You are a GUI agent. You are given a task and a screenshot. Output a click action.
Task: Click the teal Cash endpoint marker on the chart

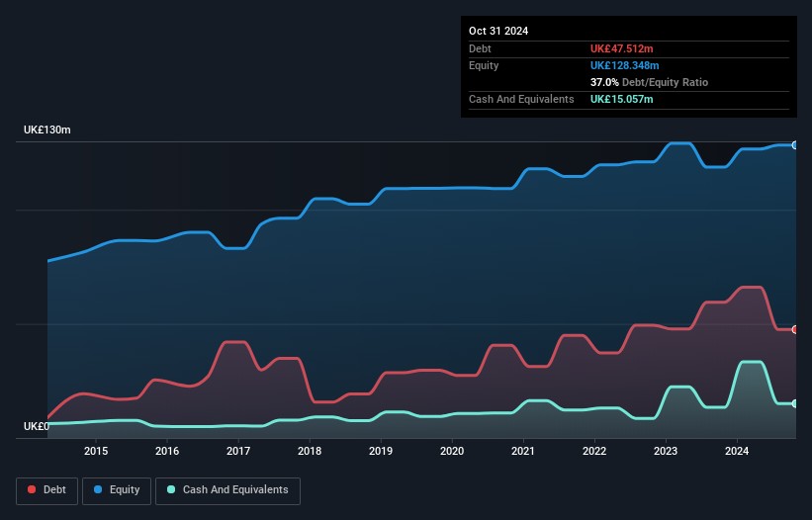pos(795,403)
